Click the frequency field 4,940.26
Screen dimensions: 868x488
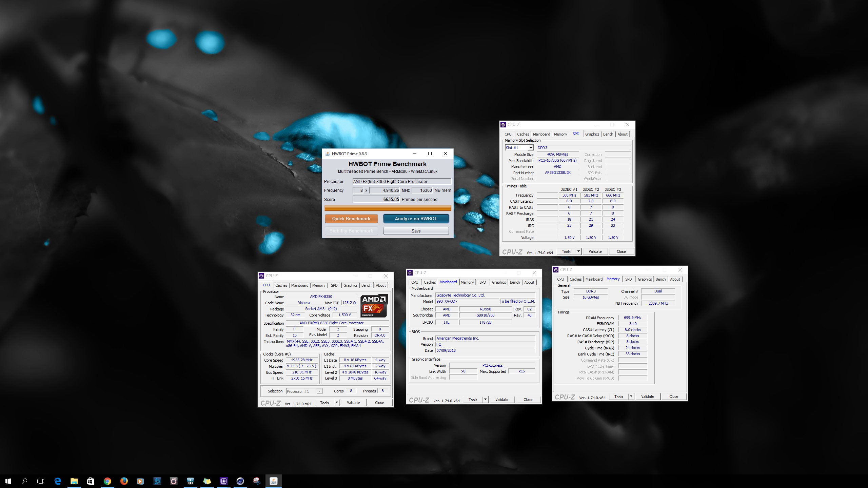pyautogui.click(x=384, y=190)
